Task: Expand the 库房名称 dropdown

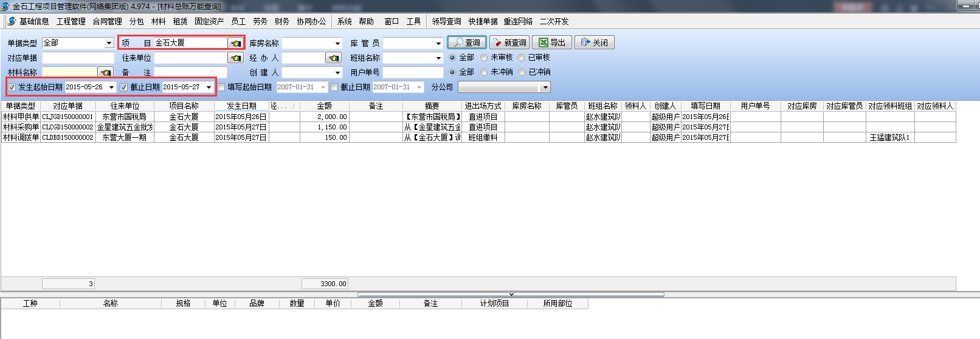Action: click(337, 43)
